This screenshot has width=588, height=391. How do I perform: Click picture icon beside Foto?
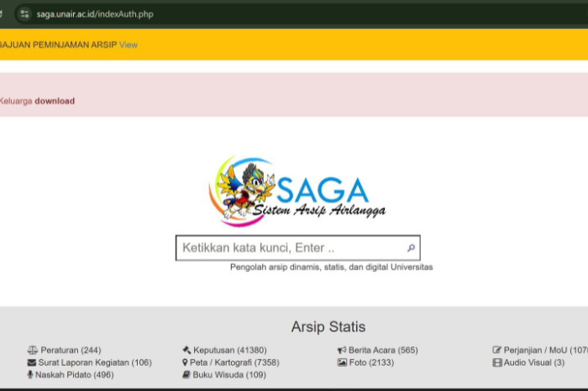pos(342,362)
